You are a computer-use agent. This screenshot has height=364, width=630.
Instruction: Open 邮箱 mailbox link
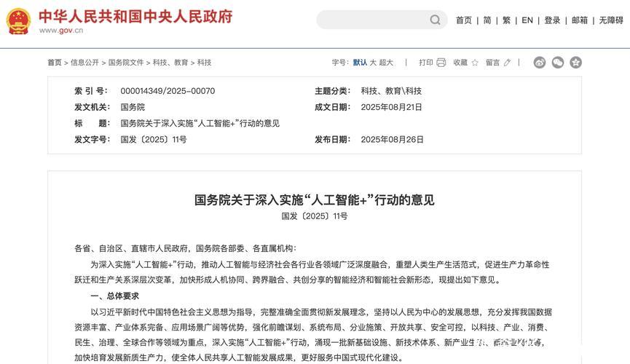coord(580,20)
